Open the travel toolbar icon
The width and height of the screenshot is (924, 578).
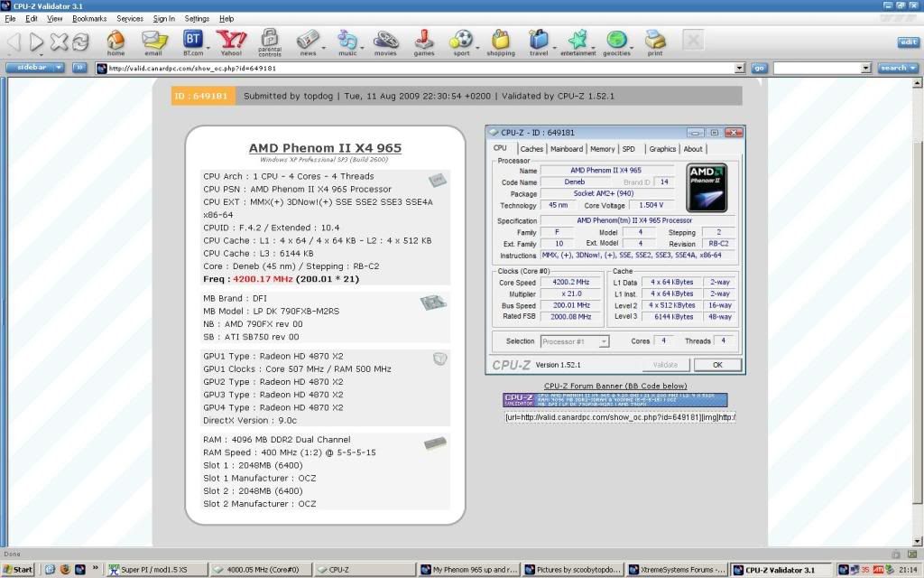click(x=539, y=42)
